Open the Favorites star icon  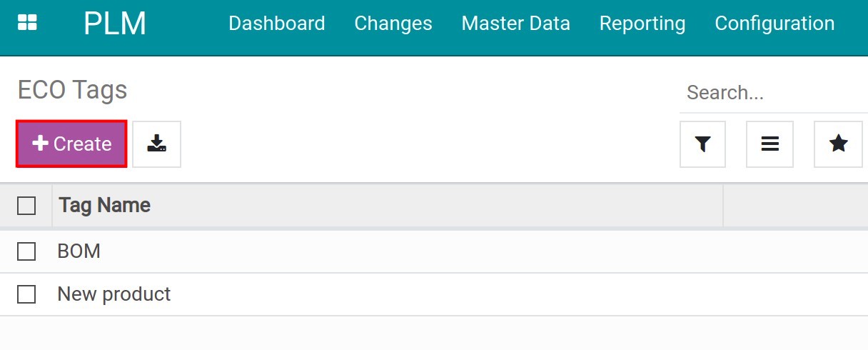(838, 144)
